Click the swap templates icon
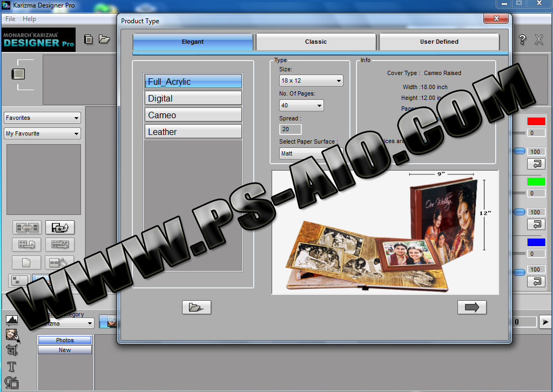Image resolution: width=553 pixels, height=392 pixels. click(x=60, y=245)
